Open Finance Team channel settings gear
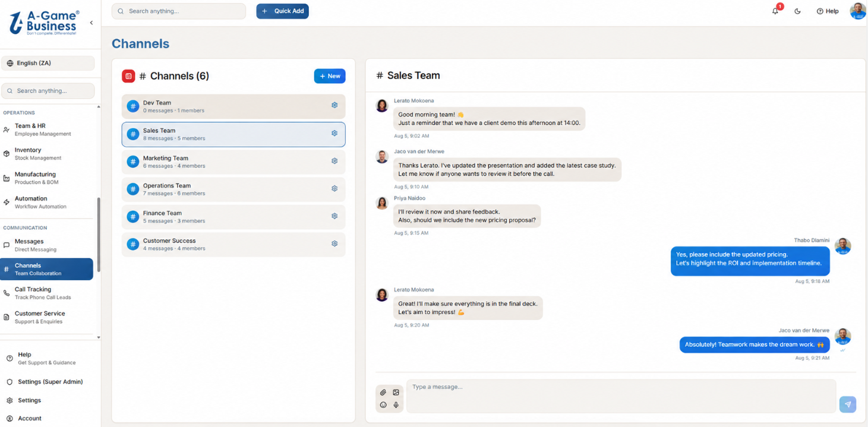The image size is (868, 427). tap(334, 216)
